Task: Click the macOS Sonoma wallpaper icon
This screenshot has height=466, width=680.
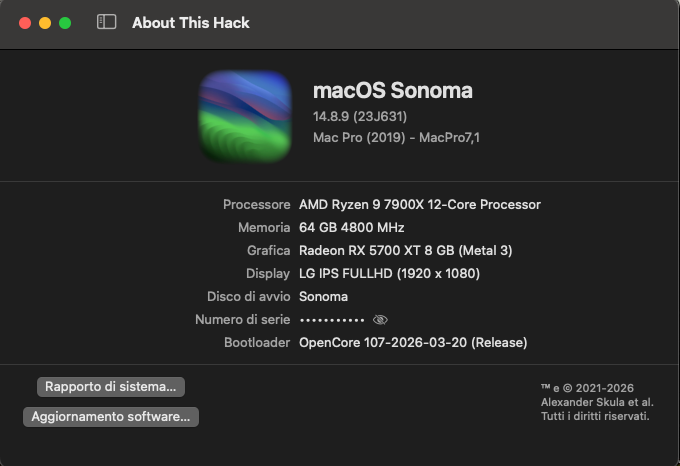Action: [245, 116]
